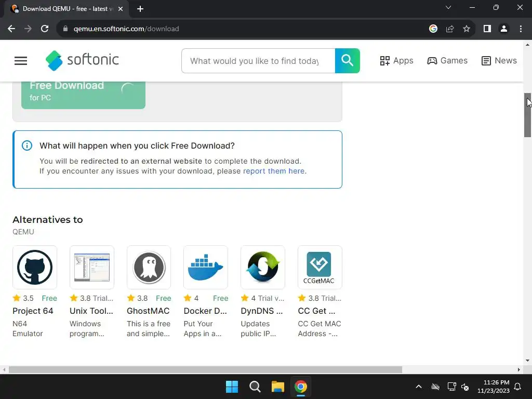Reload the page

coord(45,29)
